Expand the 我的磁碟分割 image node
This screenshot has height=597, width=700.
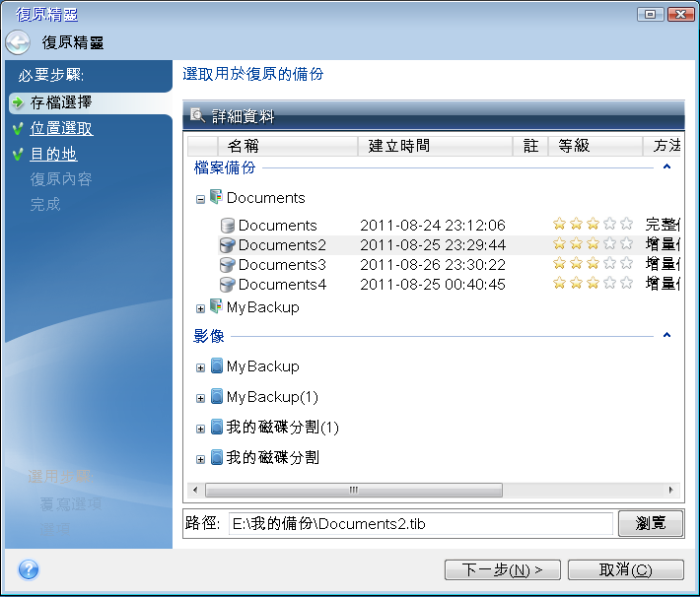coord(200,459)
